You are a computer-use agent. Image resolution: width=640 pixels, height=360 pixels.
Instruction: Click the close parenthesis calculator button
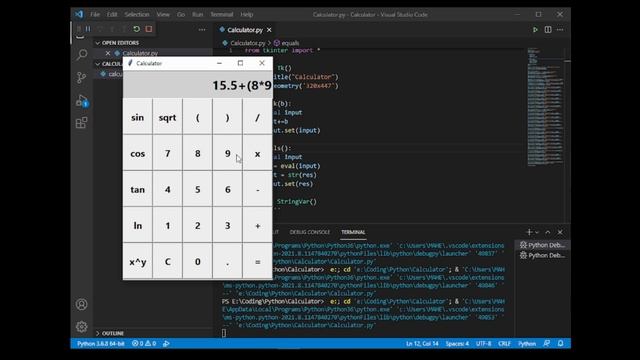tap(227, 118)
